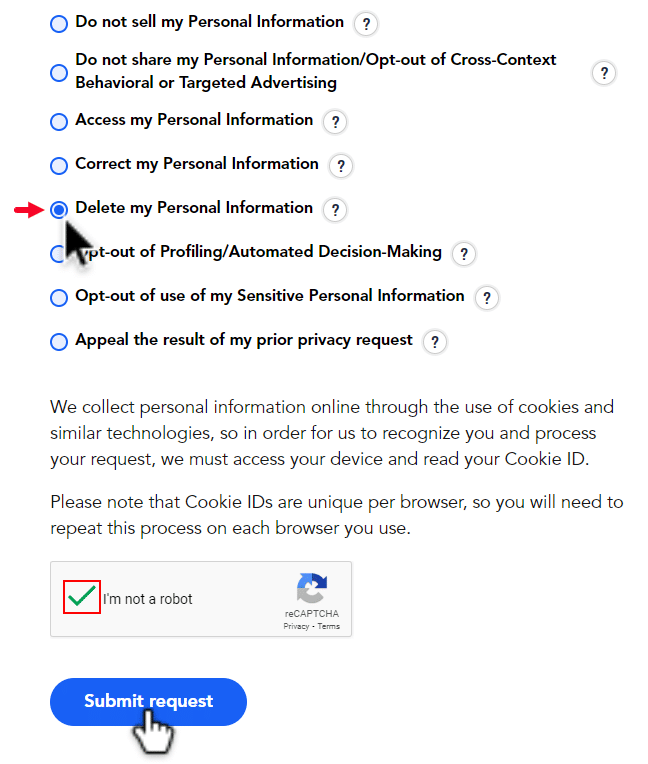Select Delete my Personal Information radio button
Image resolution: width=648 pixels, height=764 pixels.
tap(59, 210)
